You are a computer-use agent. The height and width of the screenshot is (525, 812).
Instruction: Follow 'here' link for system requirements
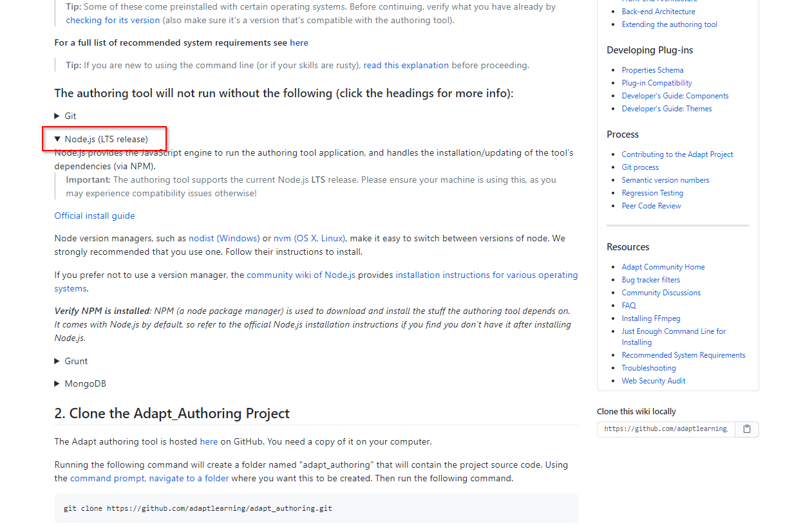(299, 42)
